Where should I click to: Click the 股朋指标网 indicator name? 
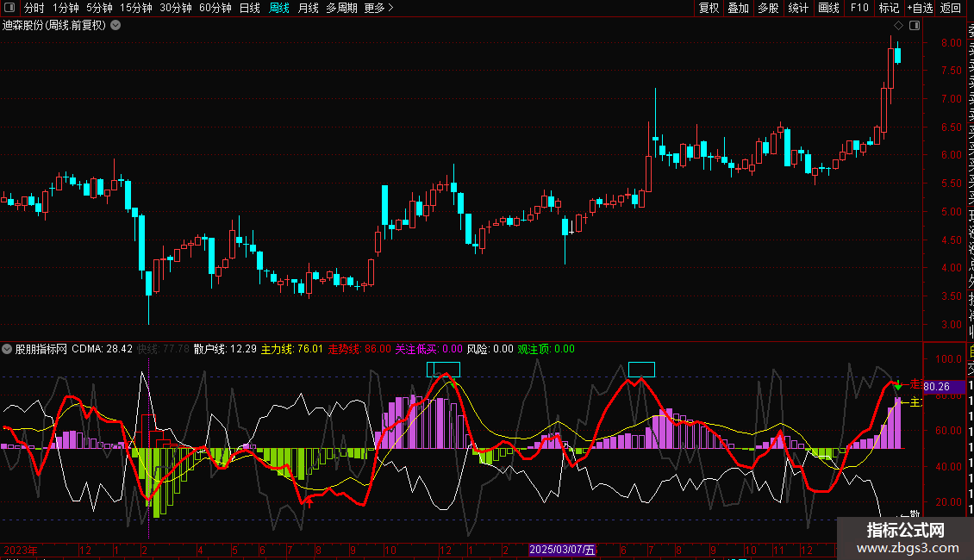click(x=41, y=349)
